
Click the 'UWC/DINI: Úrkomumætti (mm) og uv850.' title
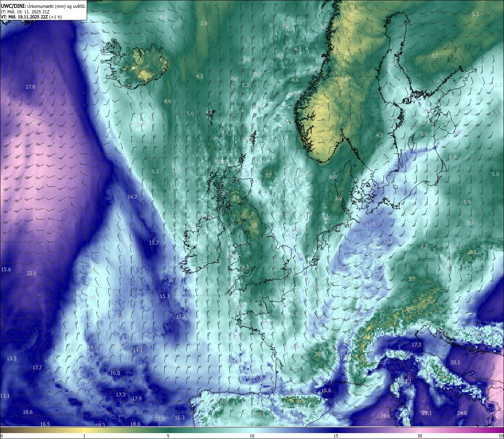point(43,6)
